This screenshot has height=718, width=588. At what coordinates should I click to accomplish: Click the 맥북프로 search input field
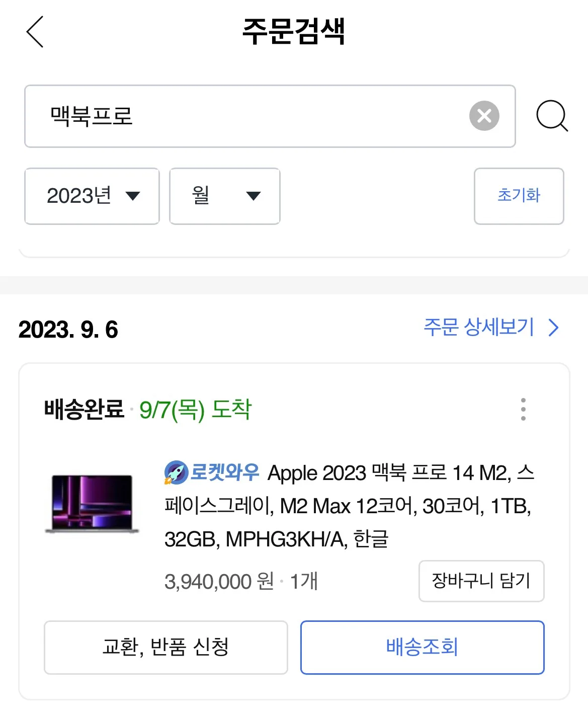(270, 116)
